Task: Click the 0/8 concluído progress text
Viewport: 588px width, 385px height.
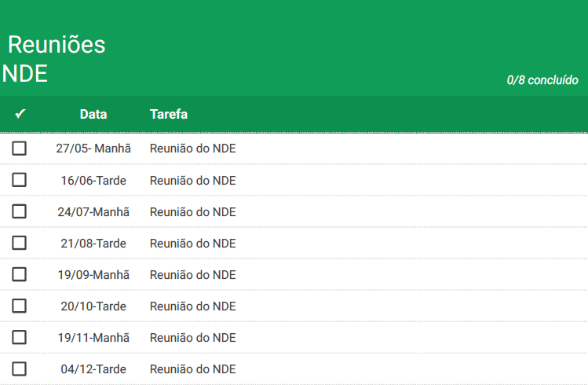Action: click(542, 80)
